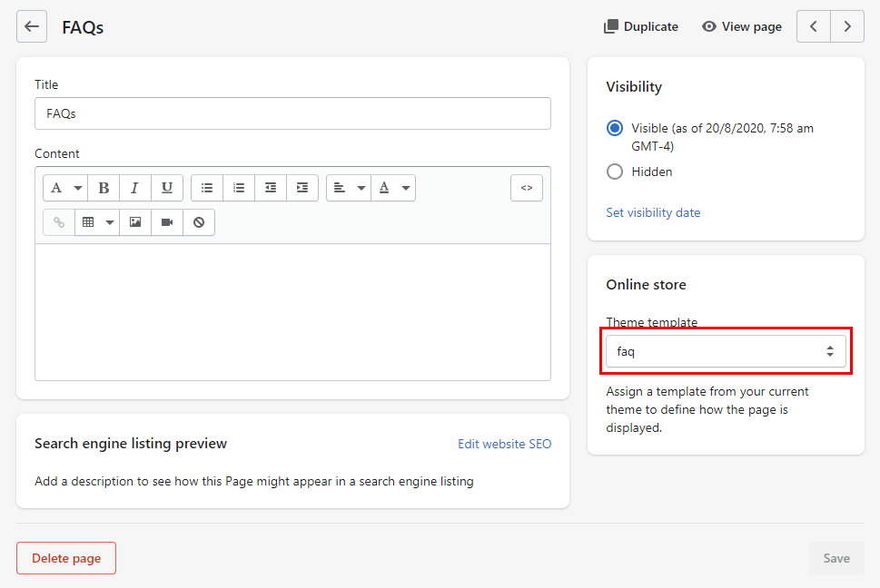Insert a bulleted list

(207, 188)
